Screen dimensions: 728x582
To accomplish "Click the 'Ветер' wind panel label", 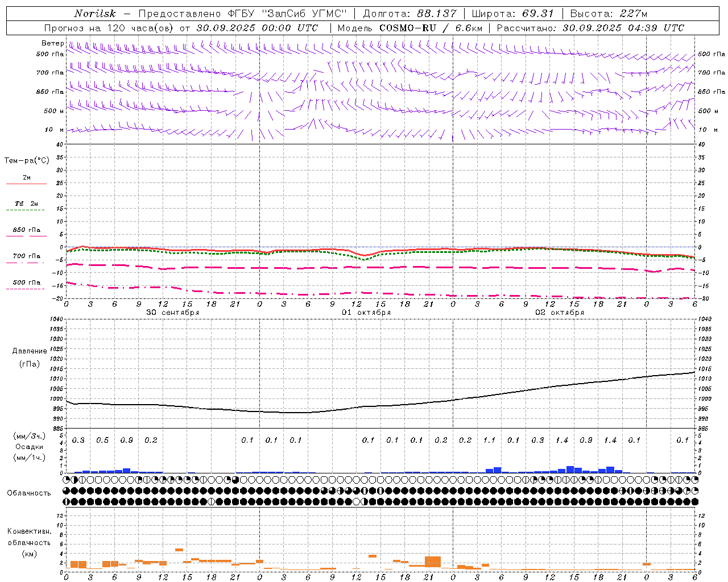I will click(52, 43).
